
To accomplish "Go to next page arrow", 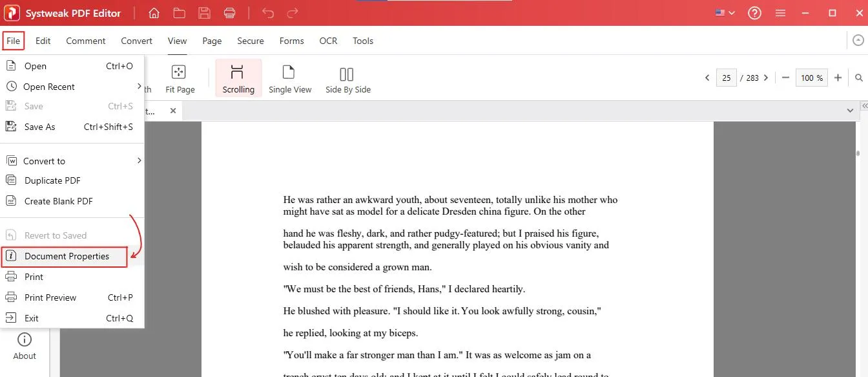I will (766, 78).
